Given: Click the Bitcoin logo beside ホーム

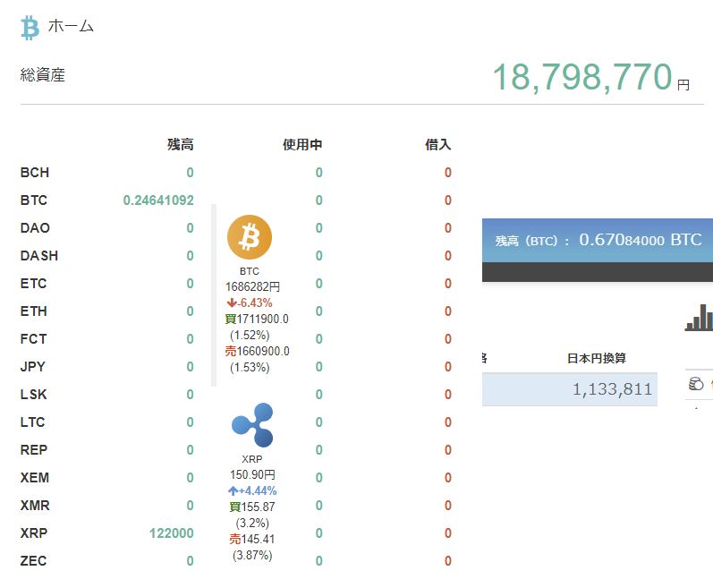Looking at the screenshot, I should [x=30, y=28].
